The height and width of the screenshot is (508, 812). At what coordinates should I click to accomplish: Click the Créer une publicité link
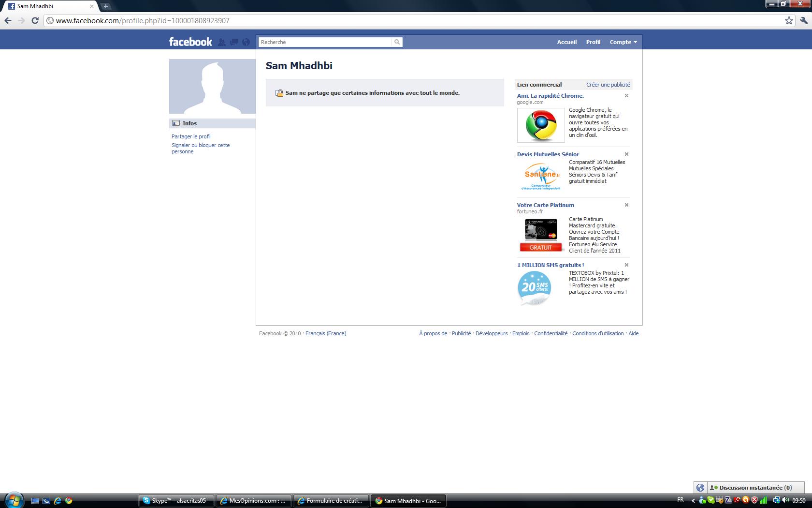tap(608, 84)
